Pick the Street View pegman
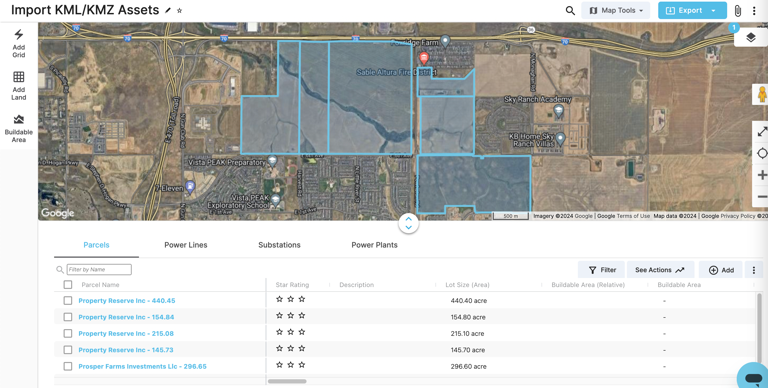This screenshot has height=388, width=768. [x=761, y=94]
